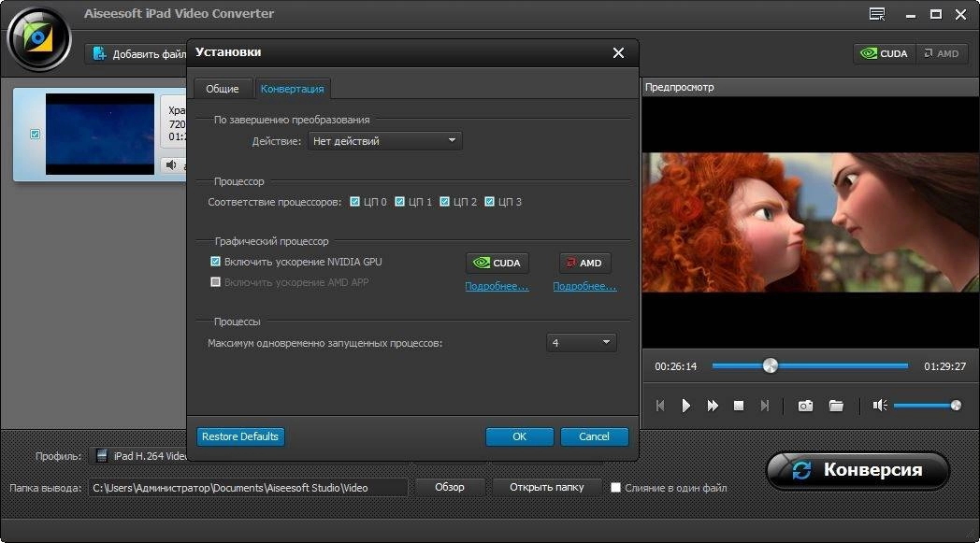980x543 pixels.
Task: Click the current time 00:26:14
Action: click(676, 366)
